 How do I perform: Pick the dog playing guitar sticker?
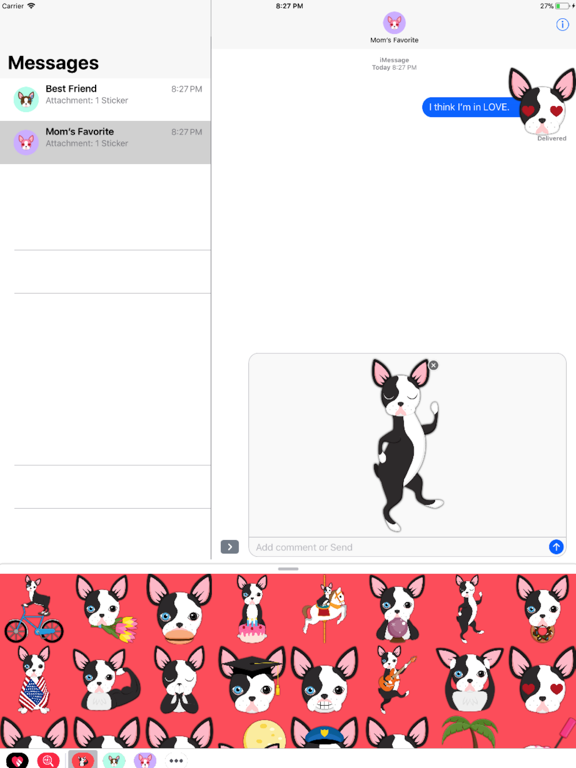pos(396,680)
